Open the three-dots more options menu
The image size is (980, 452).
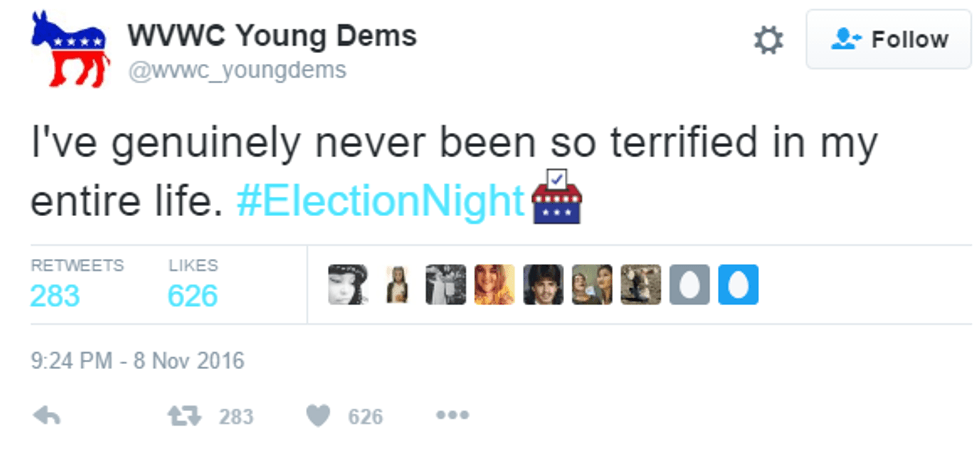[x=452, y=415]
